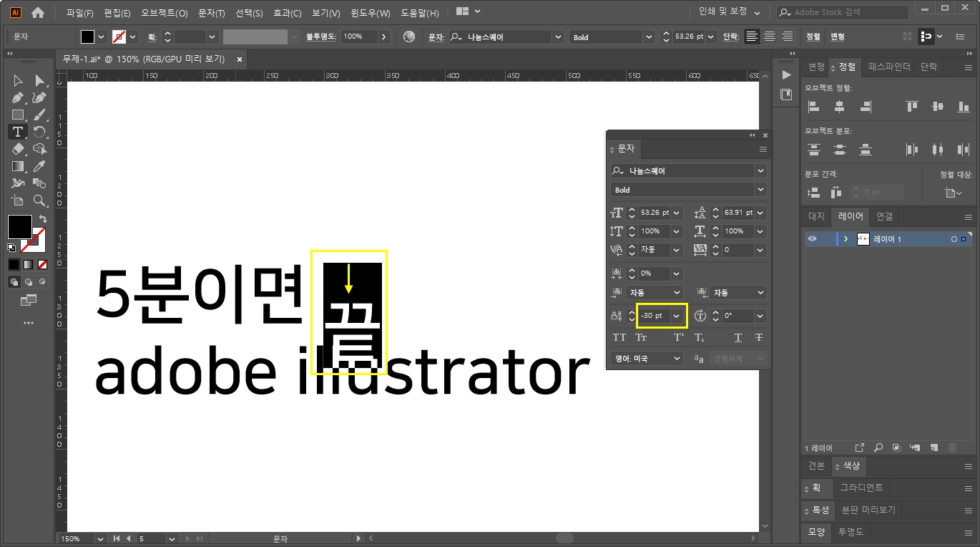Viewport: 980px width, 547px height.
Task: Click opacity 100% field in control bar
Action: pyautogui.click(x=359, y=37)
